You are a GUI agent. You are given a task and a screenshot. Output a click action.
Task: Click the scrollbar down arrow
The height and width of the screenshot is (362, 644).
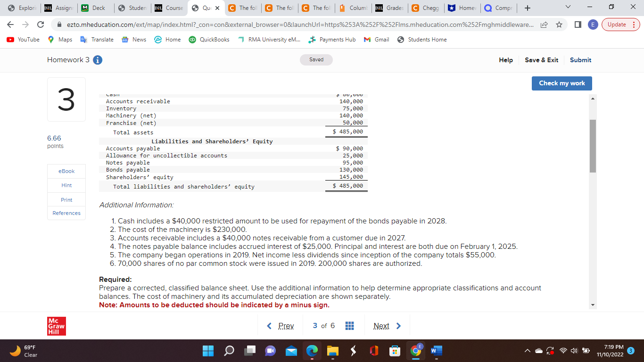pos(593,305)
